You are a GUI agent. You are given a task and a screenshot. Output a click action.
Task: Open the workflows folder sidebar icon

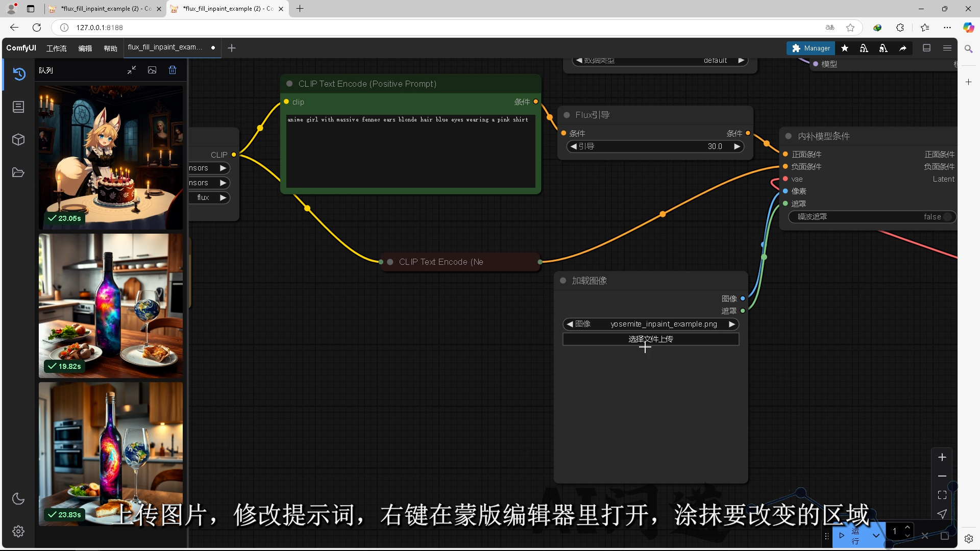[x=18, y=172]
